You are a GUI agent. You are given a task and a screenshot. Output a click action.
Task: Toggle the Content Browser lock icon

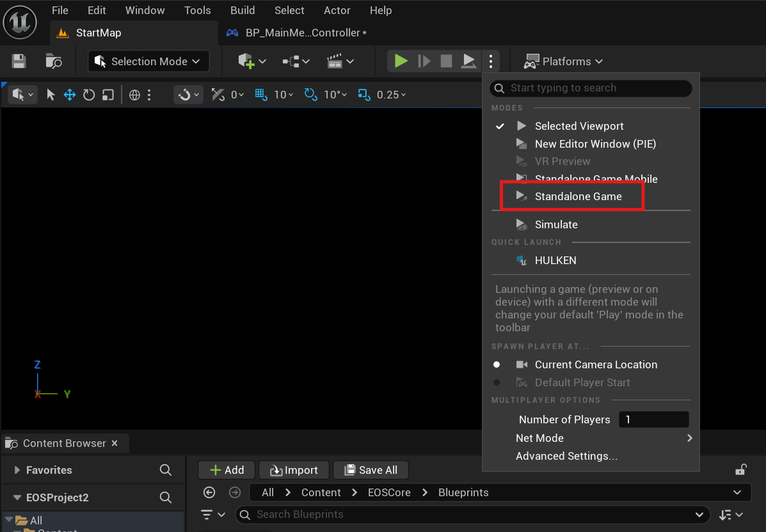click(740, 470)
